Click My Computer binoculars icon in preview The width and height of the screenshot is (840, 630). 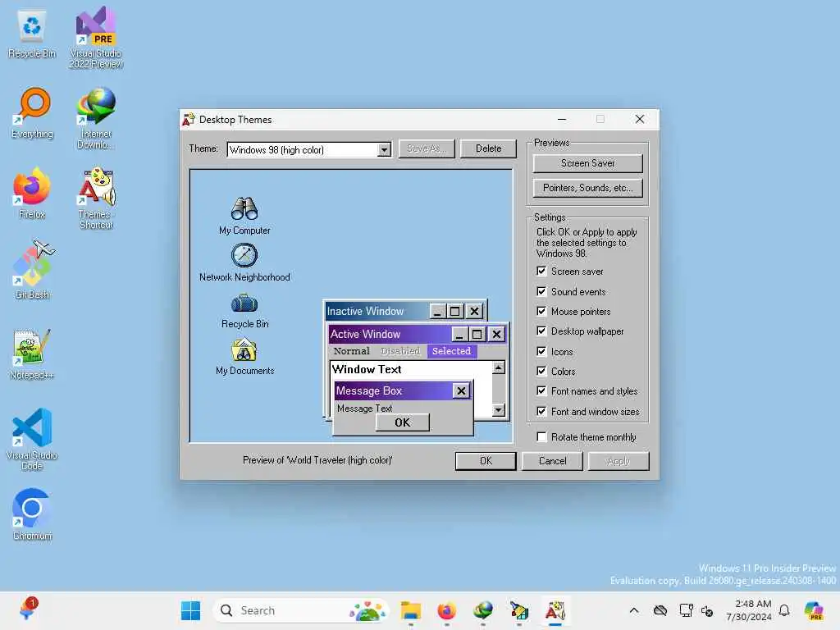[244, 209]
